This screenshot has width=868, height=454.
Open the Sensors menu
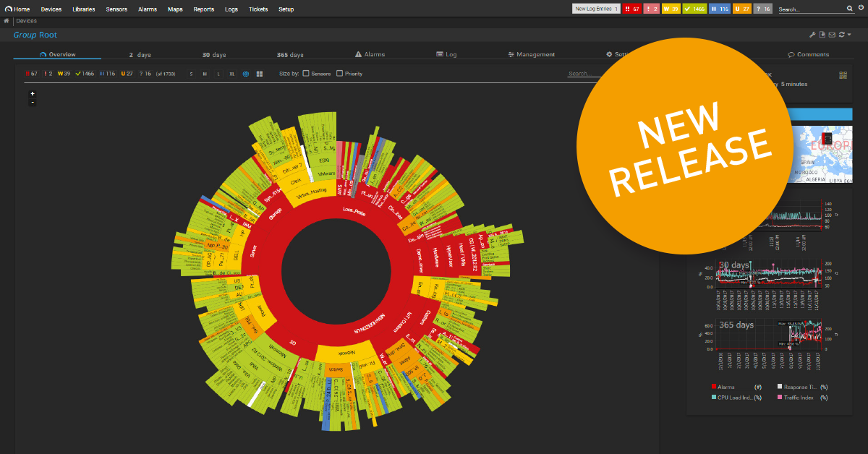(117, 9)
